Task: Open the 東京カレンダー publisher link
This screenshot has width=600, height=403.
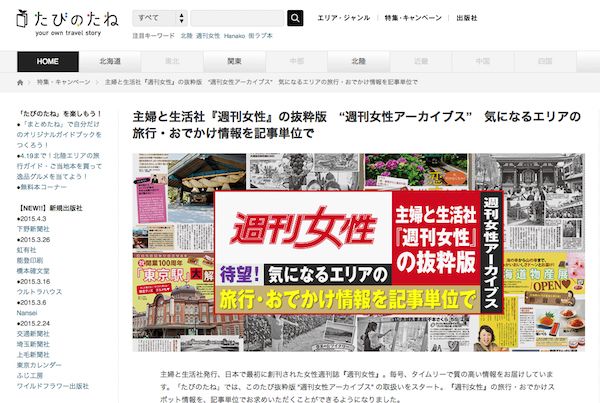Action: click(x=39, y=365)
